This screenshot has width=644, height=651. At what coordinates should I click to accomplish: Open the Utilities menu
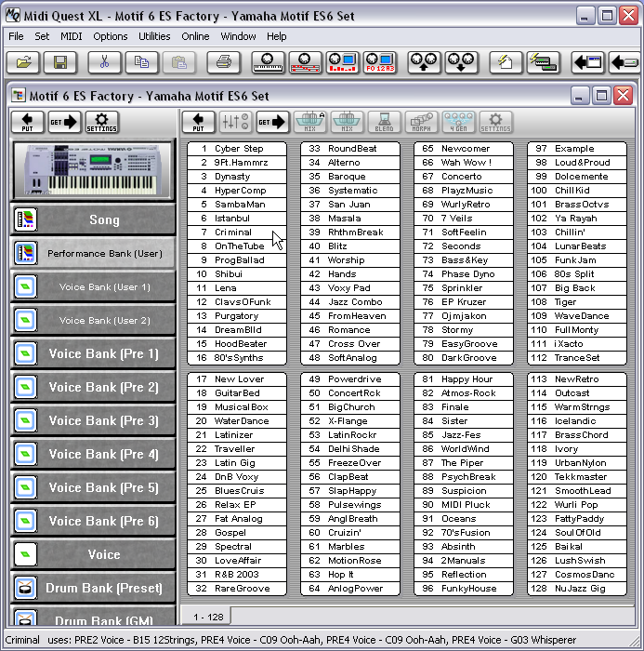[154, 36]
